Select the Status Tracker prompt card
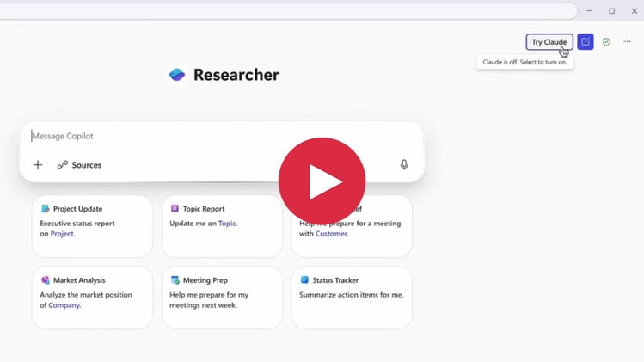This screenshot has height=362, width=644. [352, 298]
